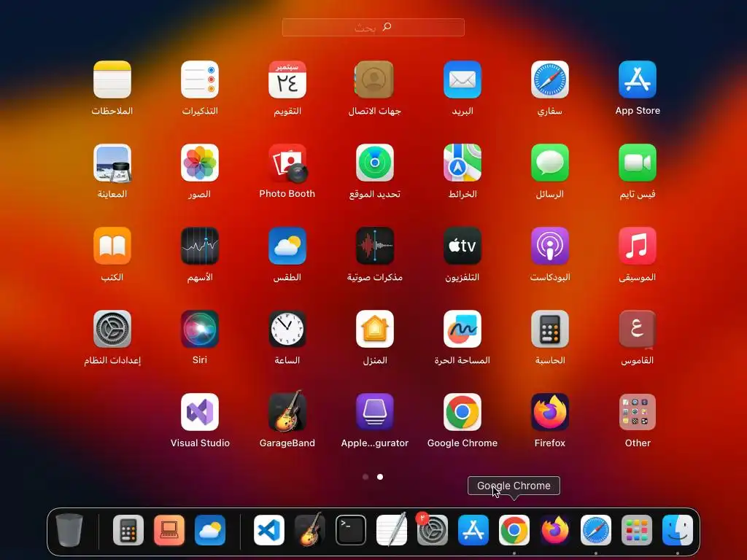Open the Calendar app (التقويم)
Screen dimensions: 747x560
click(x=287, y=79)
